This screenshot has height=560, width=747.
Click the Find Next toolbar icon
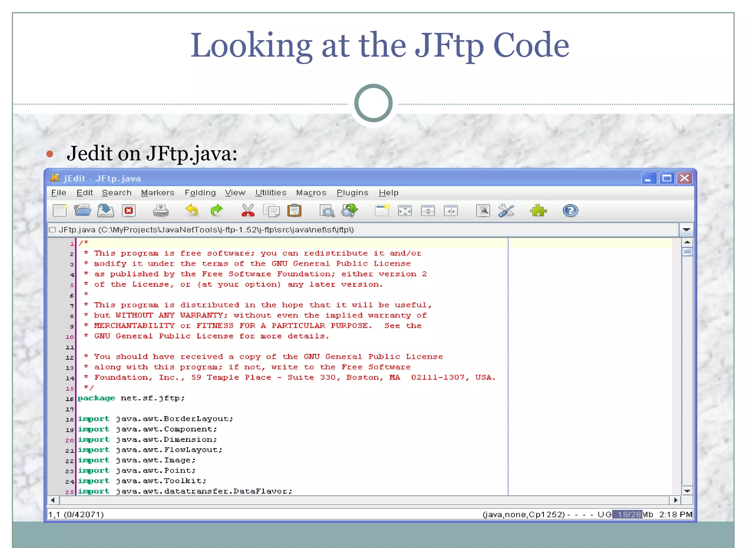pyautogui.click(x=349, y=210)
